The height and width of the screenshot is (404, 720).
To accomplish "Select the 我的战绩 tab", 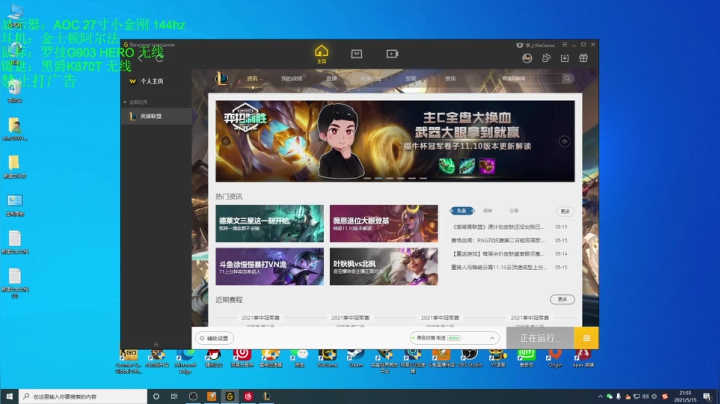I will (292, 79).
